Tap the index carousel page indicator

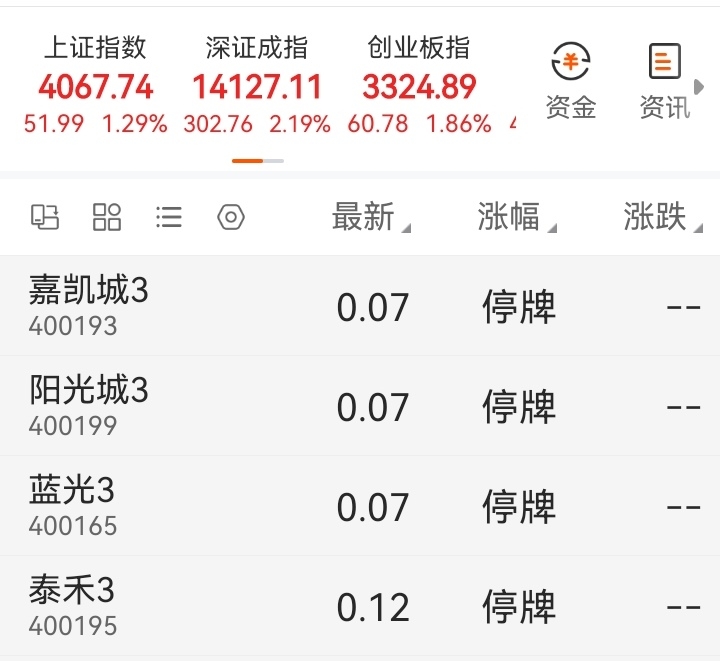pos(258,161)
